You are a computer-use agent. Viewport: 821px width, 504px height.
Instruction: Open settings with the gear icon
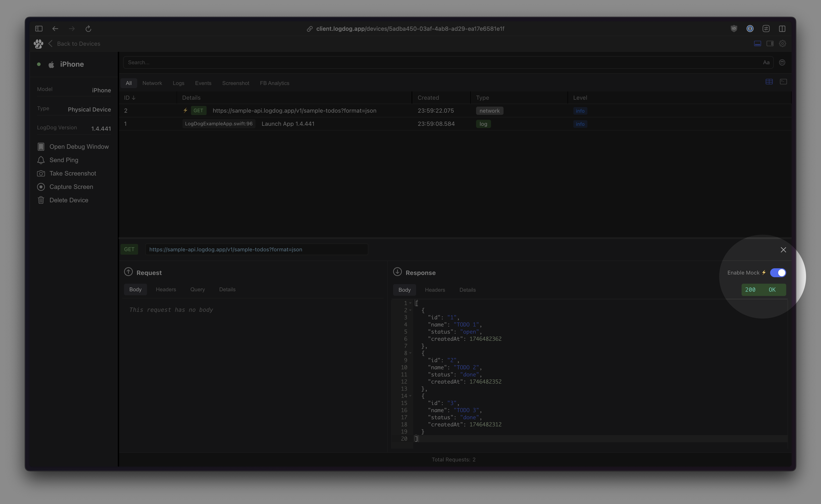[783, 44]
